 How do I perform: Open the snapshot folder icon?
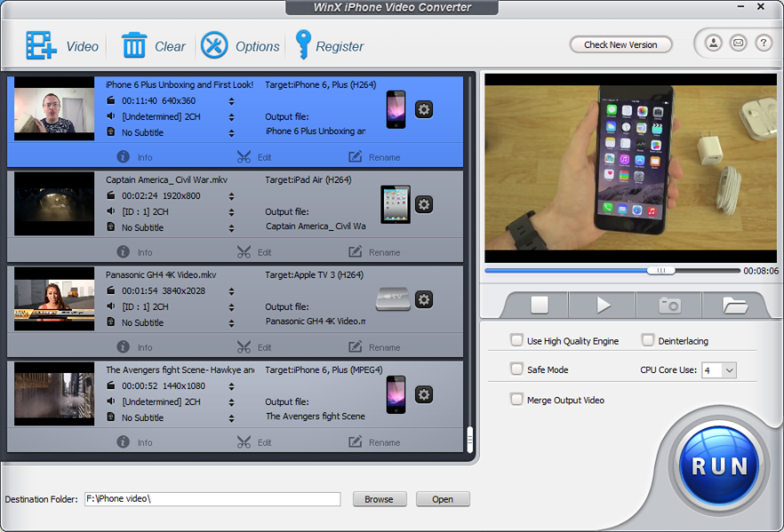[x=735, y=305]
